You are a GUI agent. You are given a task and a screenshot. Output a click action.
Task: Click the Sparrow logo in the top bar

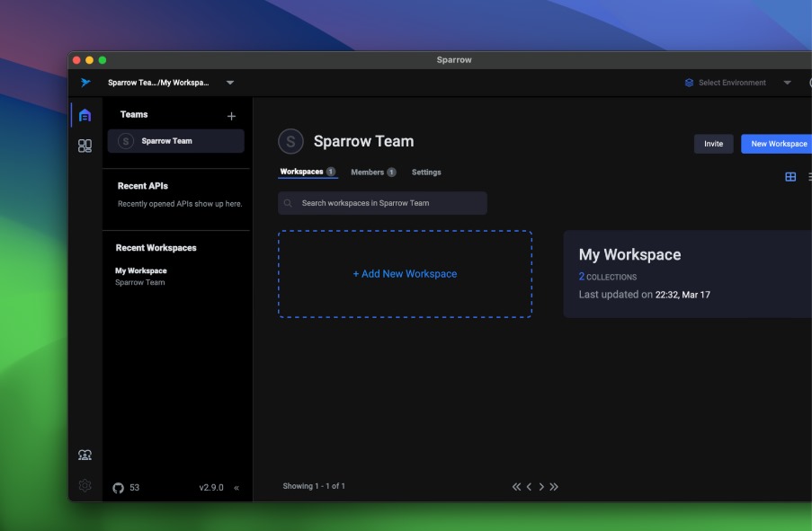click(84, 82)
